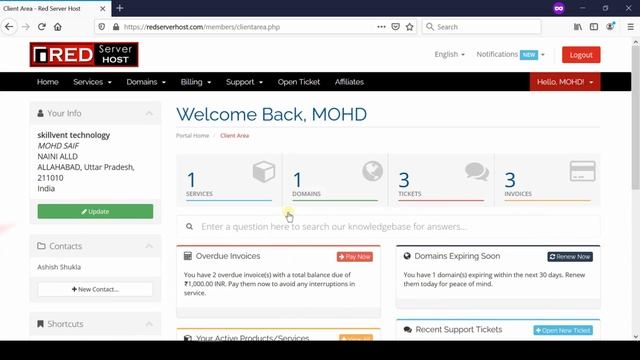This screenshot has width=640, height=360.
Task: Open the Library icon in the toolbar
Action: [x=578, y=27]
